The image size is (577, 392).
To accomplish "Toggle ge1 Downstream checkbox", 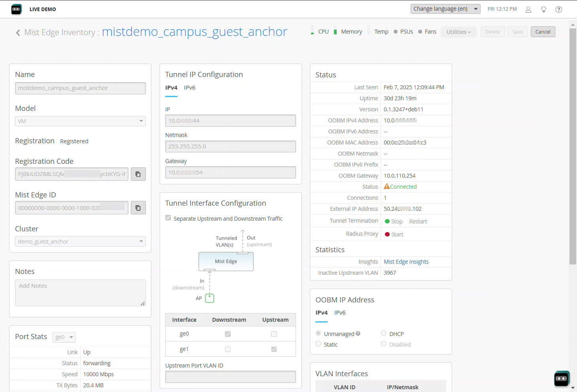I will pos(228,349).
